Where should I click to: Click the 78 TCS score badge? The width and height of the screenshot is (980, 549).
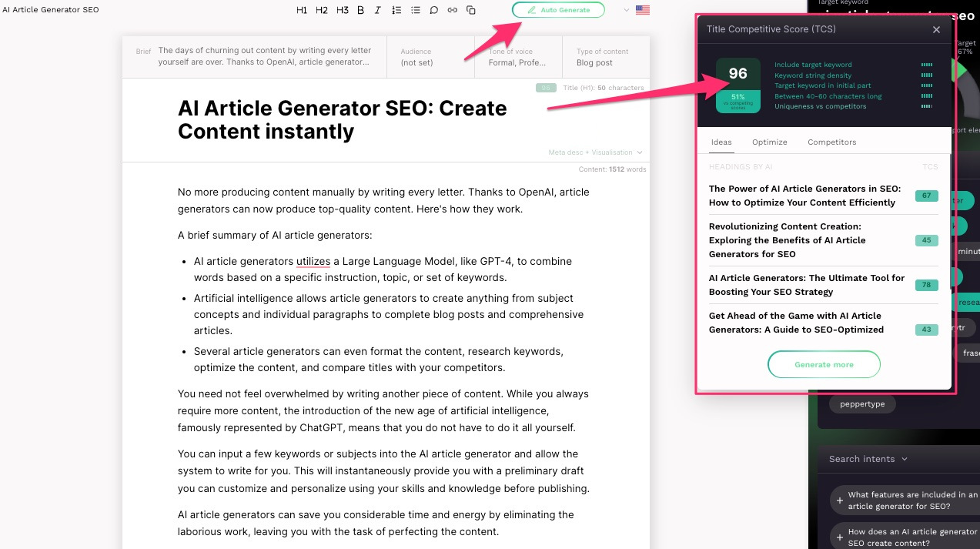pos(926,285)
